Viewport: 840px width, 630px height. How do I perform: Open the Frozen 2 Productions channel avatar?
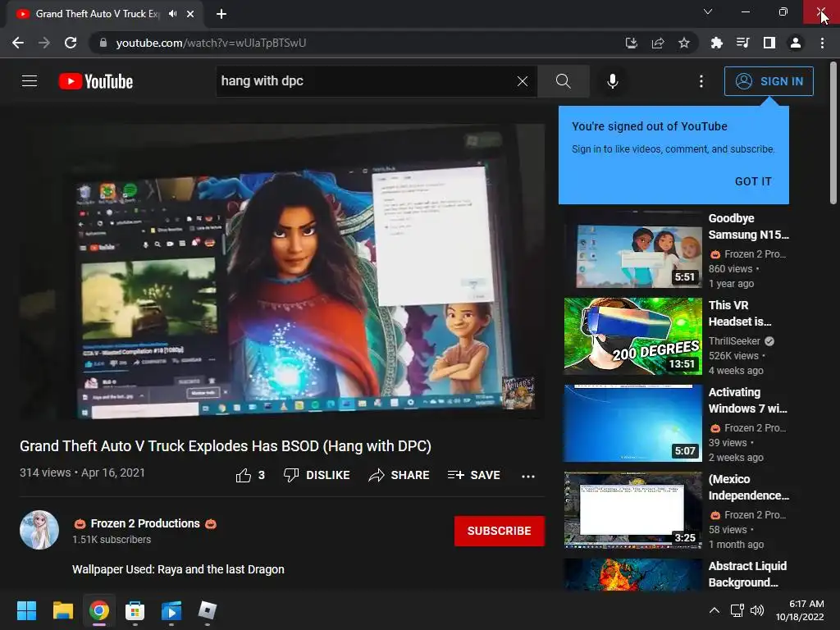point(39,530)
